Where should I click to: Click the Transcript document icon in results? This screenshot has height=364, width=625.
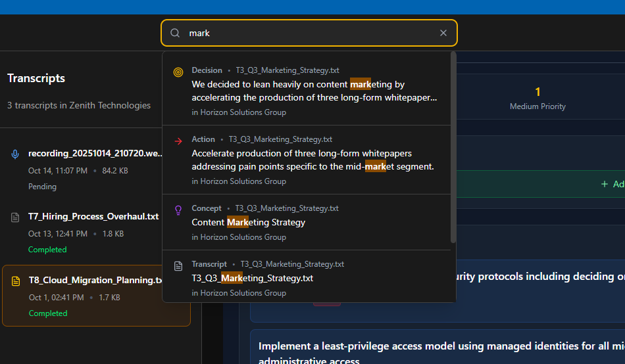tap(178, 266)
